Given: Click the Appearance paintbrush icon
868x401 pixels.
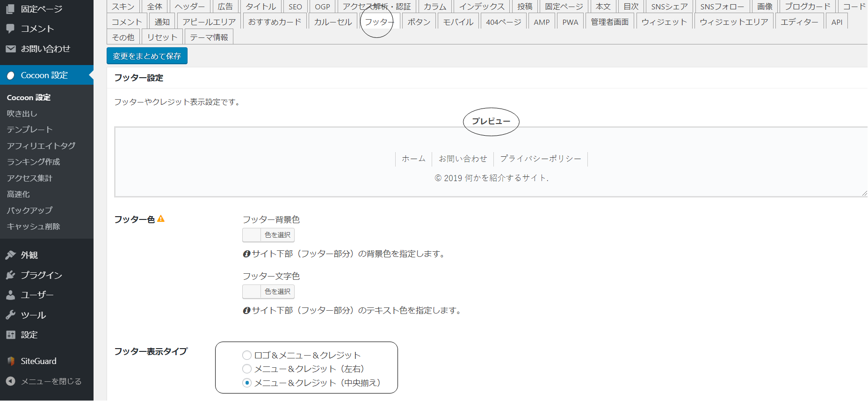Looking at the screenshot, I should click(x=10, y=255).
